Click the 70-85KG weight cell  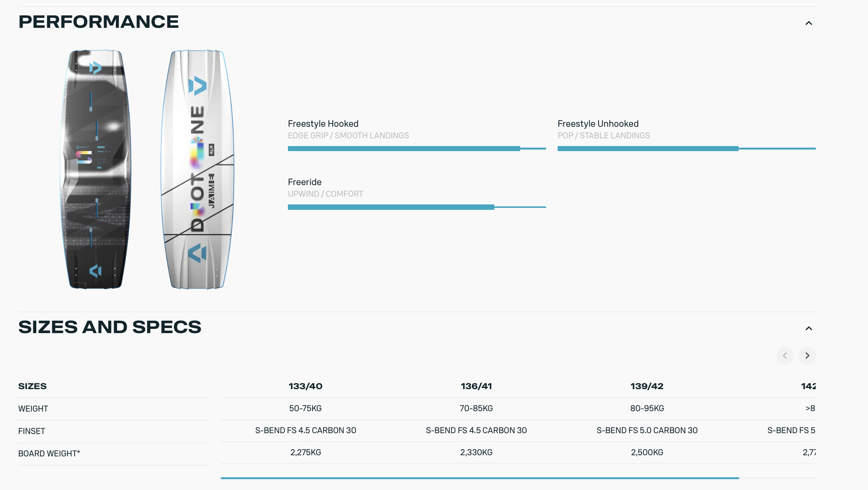click(x=476, y=408)
